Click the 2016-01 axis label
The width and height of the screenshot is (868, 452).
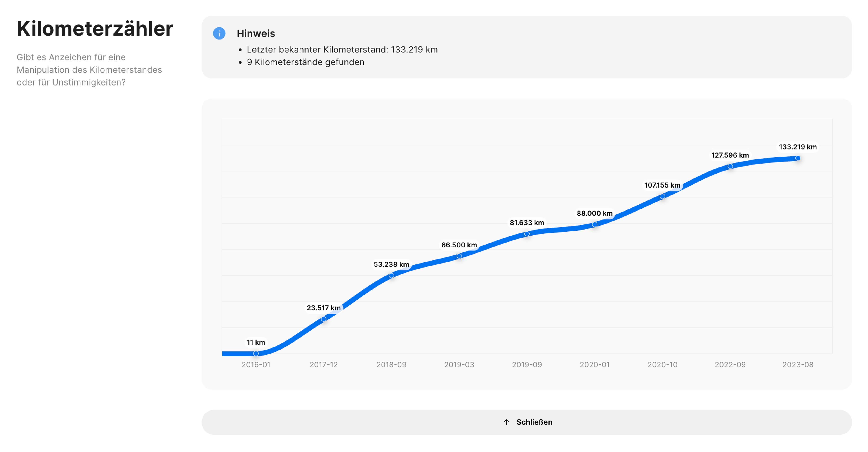[x=256, y=365]
